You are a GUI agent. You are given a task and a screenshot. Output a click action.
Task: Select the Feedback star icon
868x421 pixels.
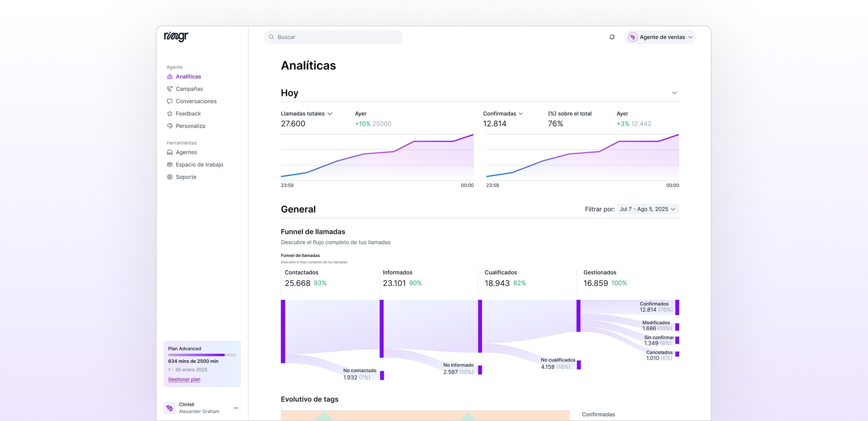tap(169, 113)
